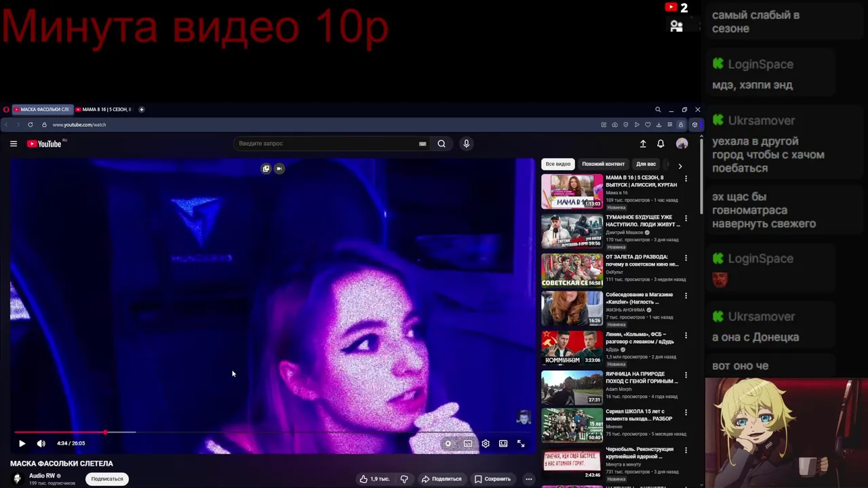
Task: Play the video with the play button
Action: pyautogui.click(x=22, y=443)
